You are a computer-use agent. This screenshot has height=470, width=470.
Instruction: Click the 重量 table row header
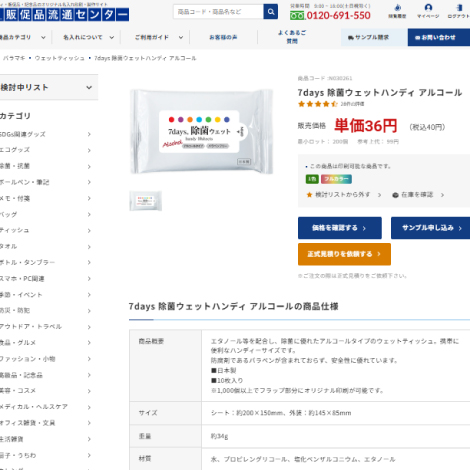click(x=165, y=436)
